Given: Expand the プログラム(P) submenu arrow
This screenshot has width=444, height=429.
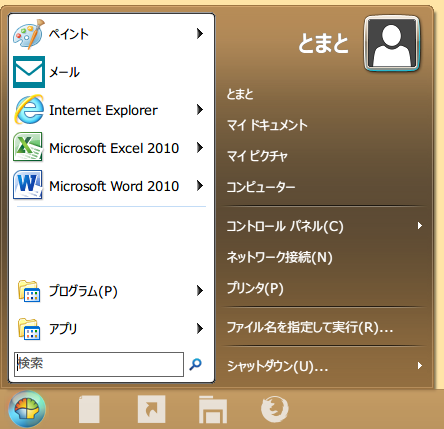Looking at the screenshot, I should [x=200, y=291].
